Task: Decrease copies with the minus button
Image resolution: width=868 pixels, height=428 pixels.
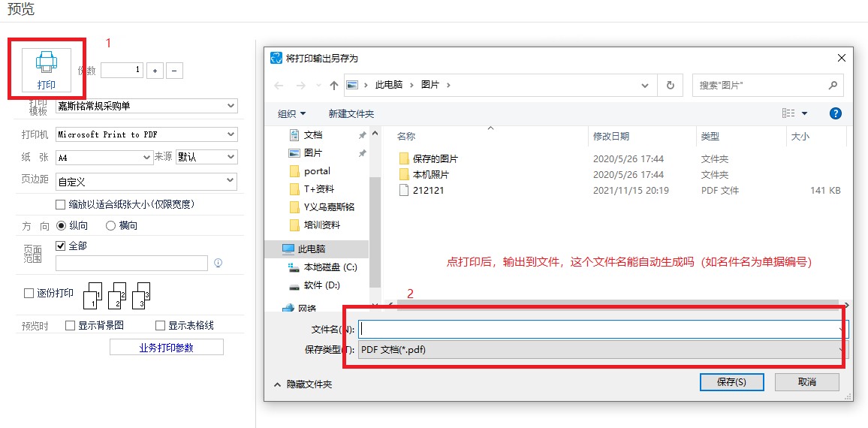Action: pyautogui.click(x=174, y=71)
